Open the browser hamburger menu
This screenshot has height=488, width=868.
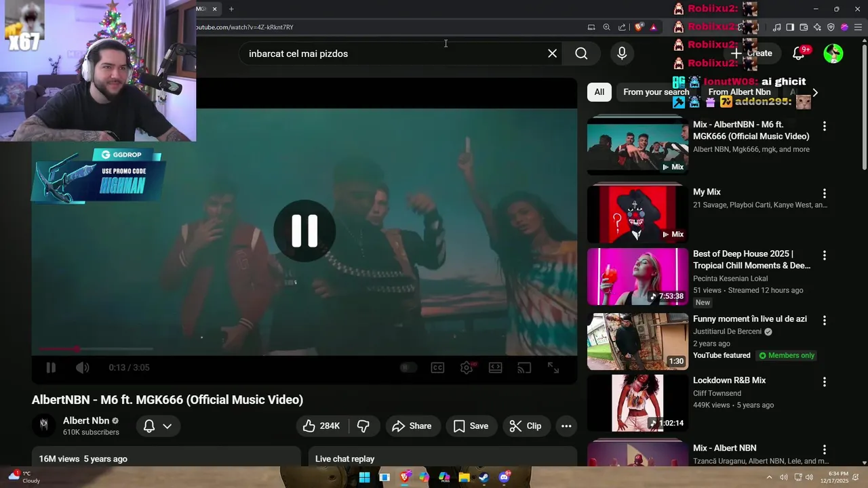click(x=859, y=27)
